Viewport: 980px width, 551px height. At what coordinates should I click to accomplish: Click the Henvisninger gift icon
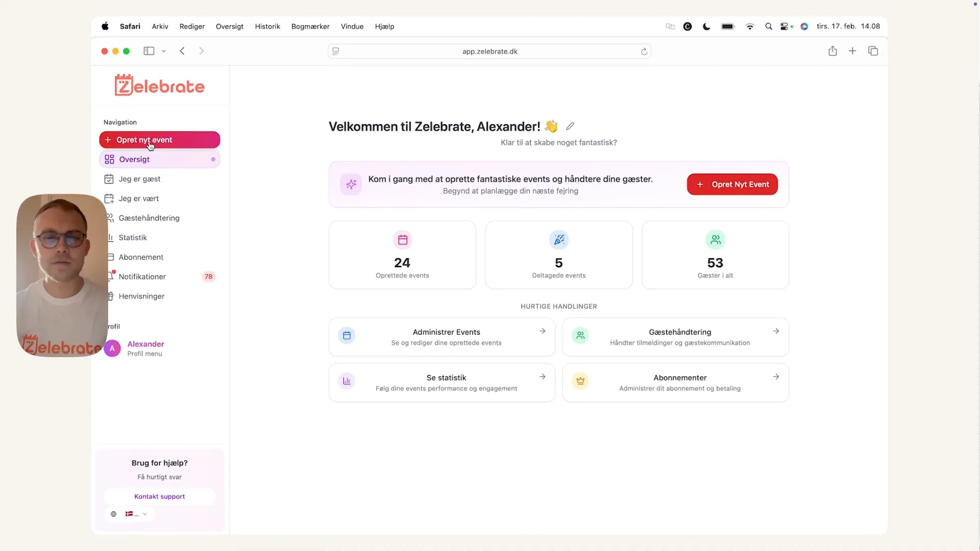point(110,296)
